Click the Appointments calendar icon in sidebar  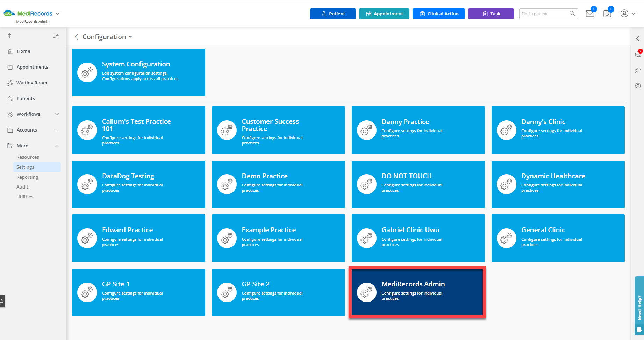click(10, 67)
